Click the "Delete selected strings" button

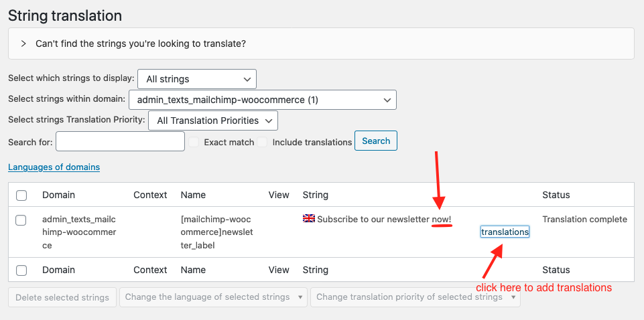click(x=62, y=297)
